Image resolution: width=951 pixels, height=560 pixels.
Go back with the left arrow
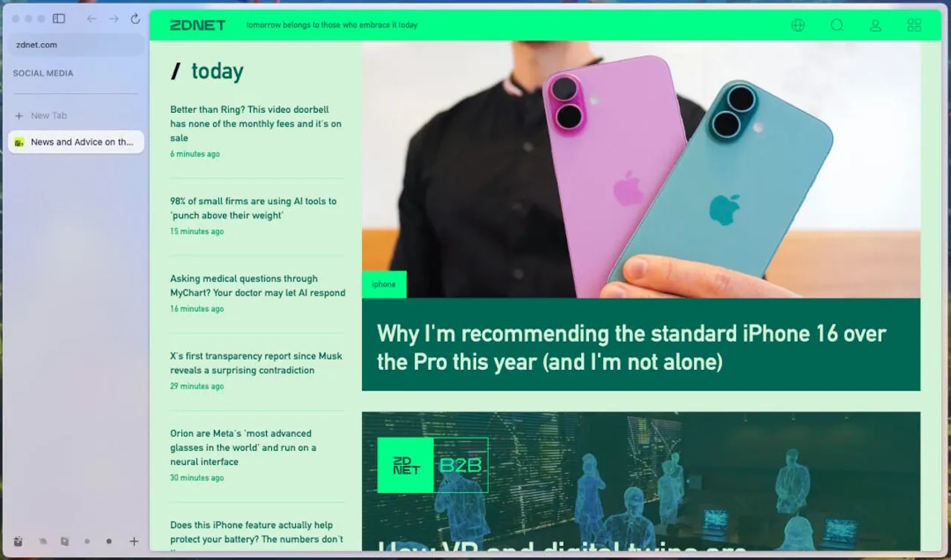coord(91,19)
